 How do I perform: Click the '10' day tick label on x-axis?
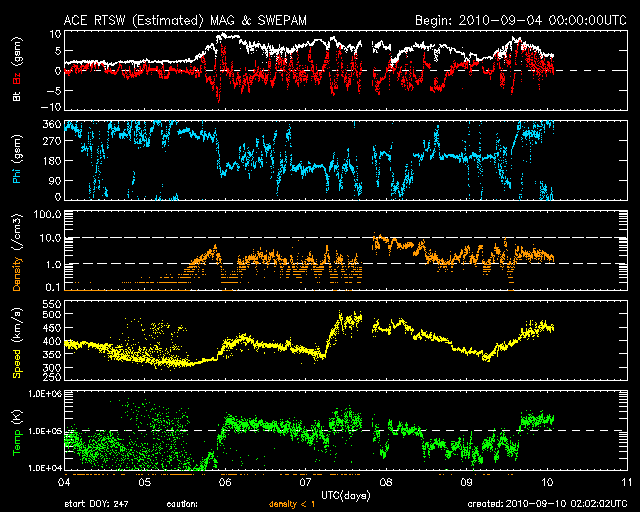[547, 483]
